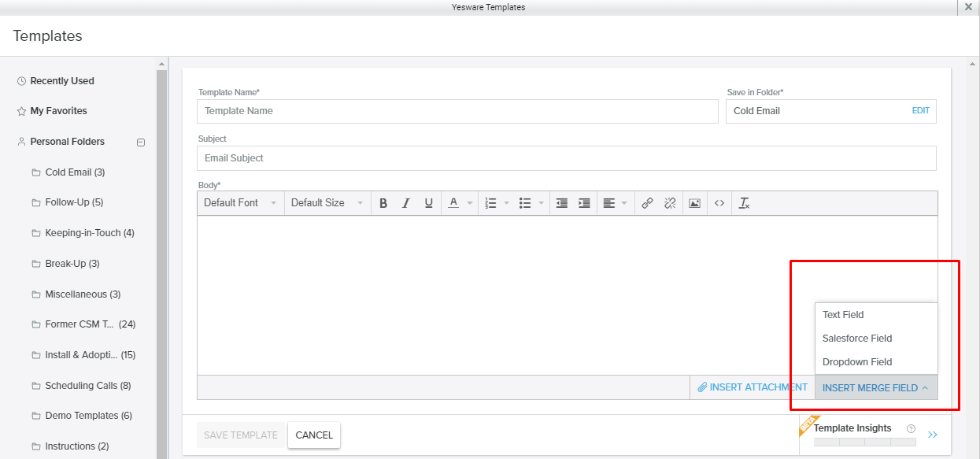Open the Default Font dropdown
980x459 pixels.
click(x=240, y=203)
